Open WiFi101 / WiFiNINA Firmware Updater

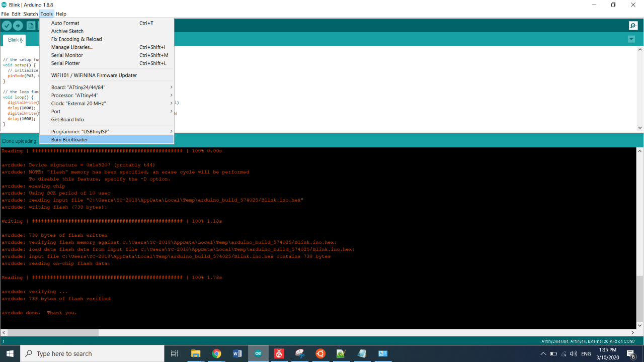click(107, 75)
